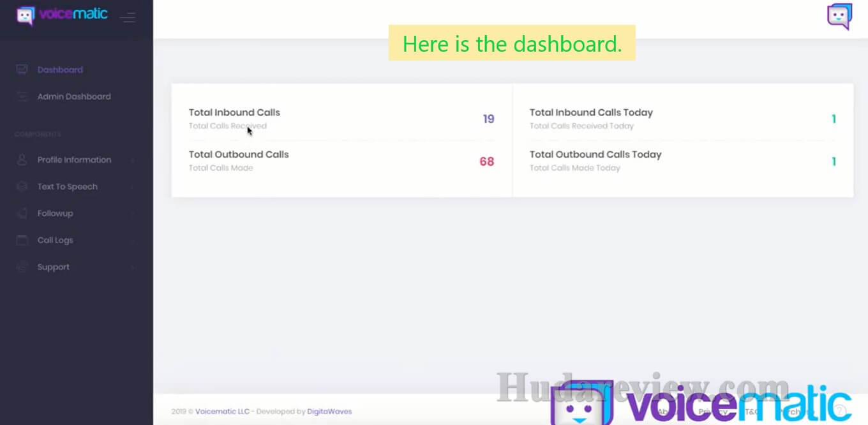
Task: Expand the Profile Information submenu arrow
Action: click(x=132, y=160)
